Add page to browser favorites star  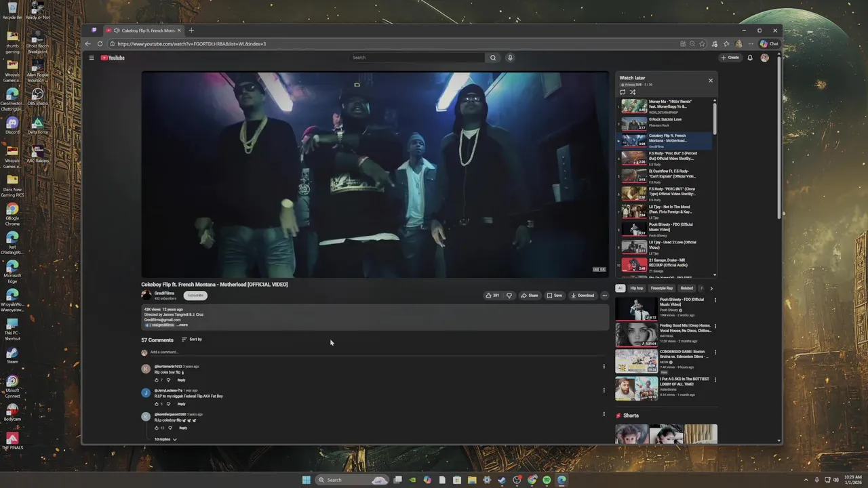coord(702,44)
